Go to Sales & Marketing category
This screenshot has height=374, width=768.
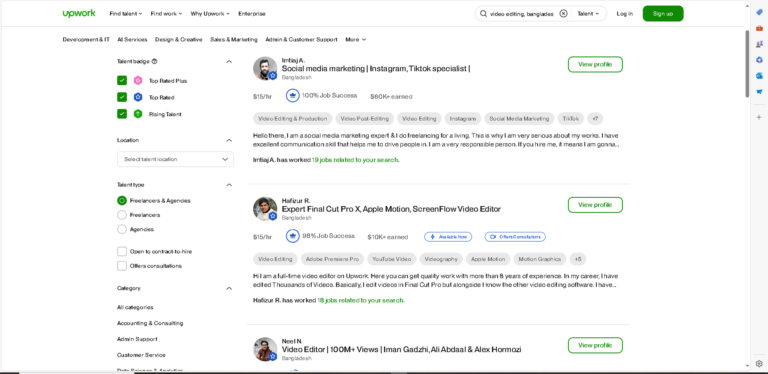[x=234, y=40]
